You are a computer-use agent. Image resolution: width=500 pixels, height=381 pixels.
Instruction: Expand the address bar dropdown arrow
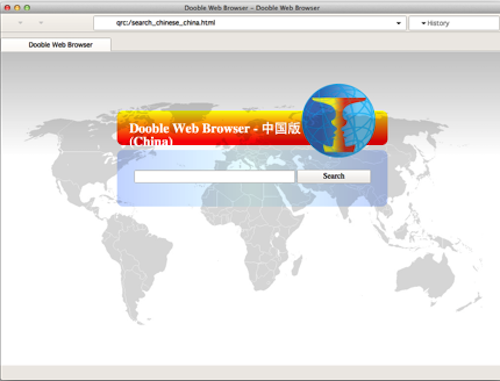click(398, 23)
